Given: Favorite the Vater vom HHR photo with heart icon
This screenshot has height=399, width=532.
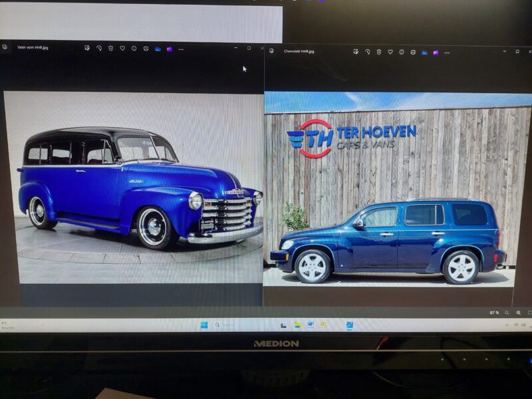Looking at the screenshot, I should pos(122,49).
